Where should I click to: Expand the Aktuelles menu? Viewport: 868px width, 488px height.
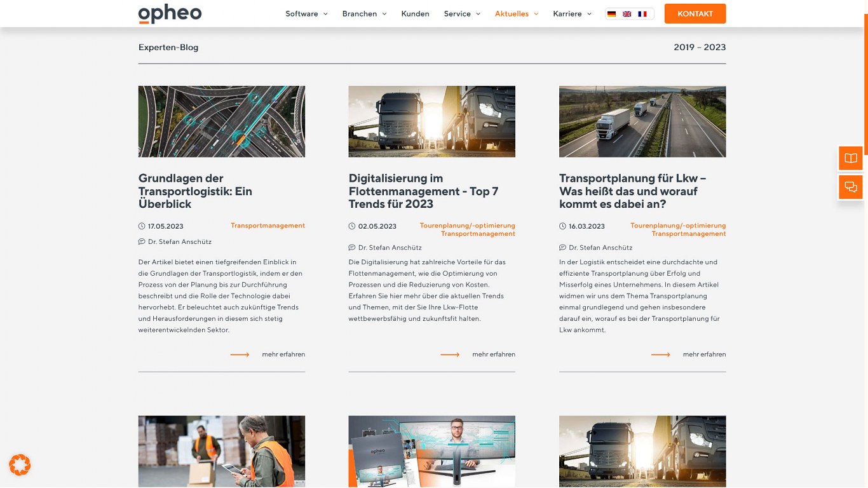click(517, 14)
